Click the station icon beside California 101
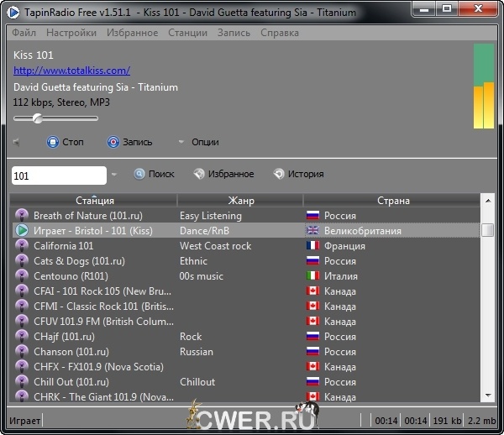 pos(23,246)
